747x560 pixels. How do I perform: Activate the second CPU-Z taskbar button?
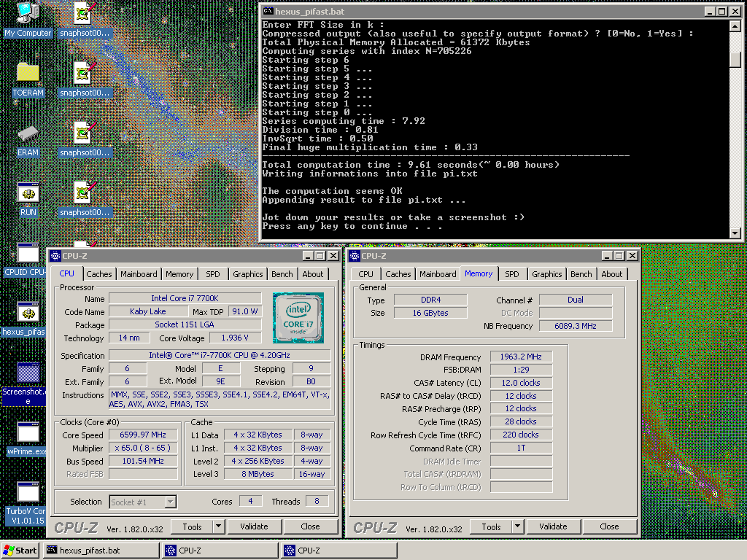click(339, 551)
